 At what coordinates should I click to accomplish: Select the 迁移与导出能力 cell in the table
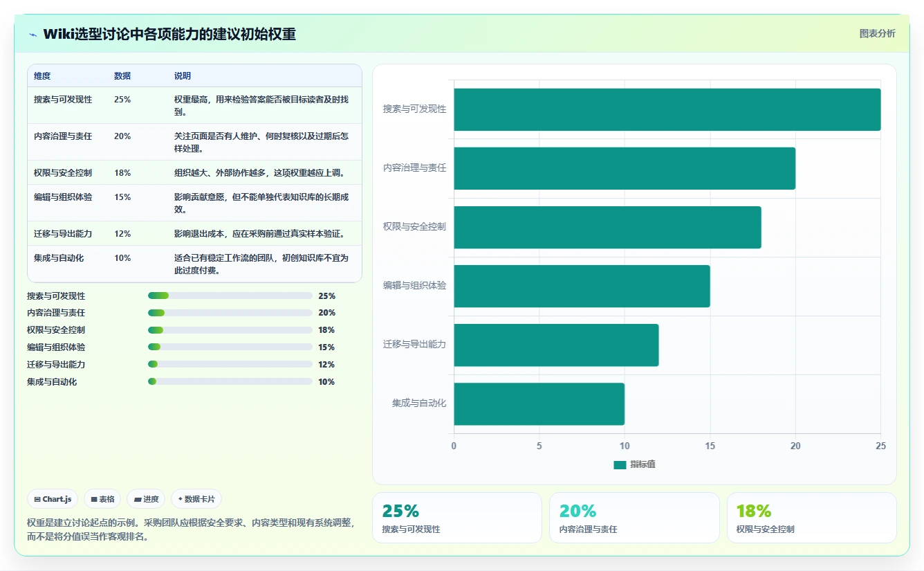point(63,234)
